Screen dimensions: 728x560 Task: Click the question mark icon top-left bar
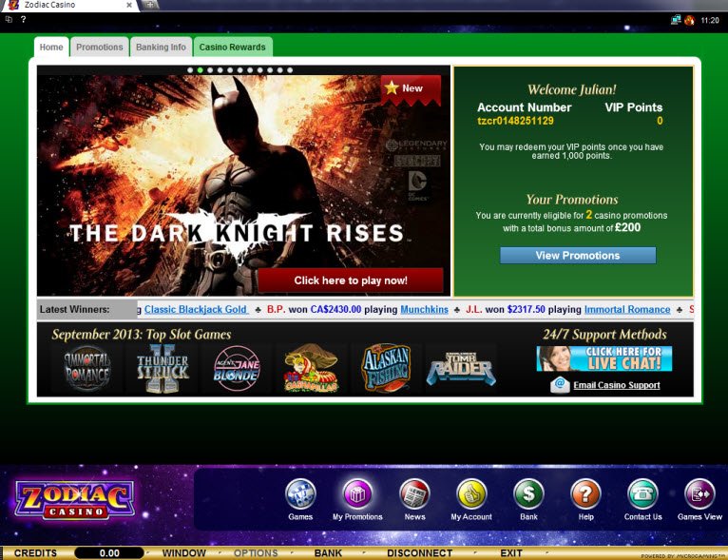pos(23,20)
